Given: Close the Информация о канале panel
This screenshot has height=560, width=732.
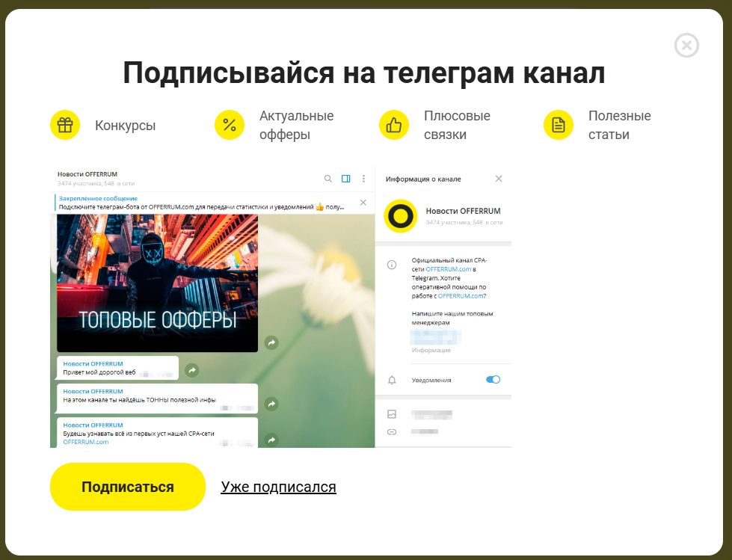Looking at the screenshot, I should coord(499,179).
